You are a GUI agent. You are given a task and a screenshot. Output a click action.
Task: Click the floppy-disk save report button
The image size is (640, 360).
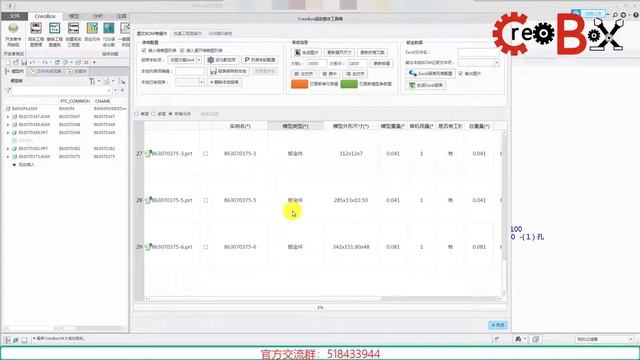(x=228, y=71)
